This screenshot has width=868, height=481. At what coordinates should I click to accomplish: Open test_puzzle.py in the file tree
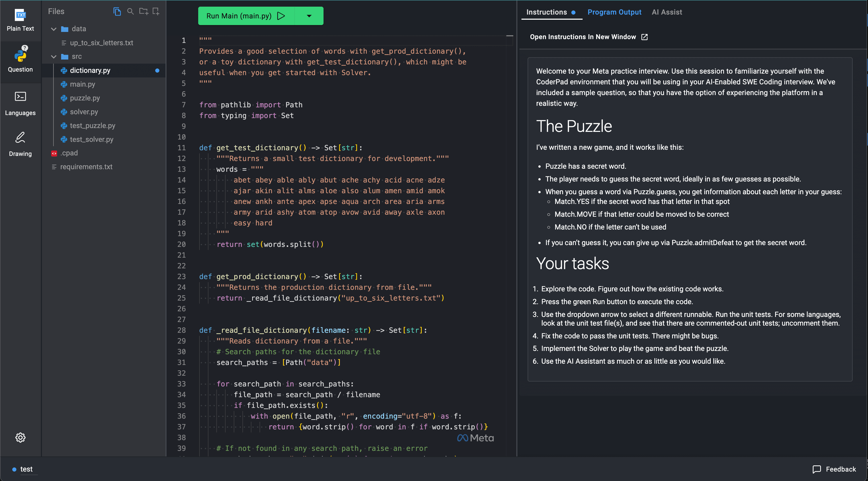tap(92, 125)
